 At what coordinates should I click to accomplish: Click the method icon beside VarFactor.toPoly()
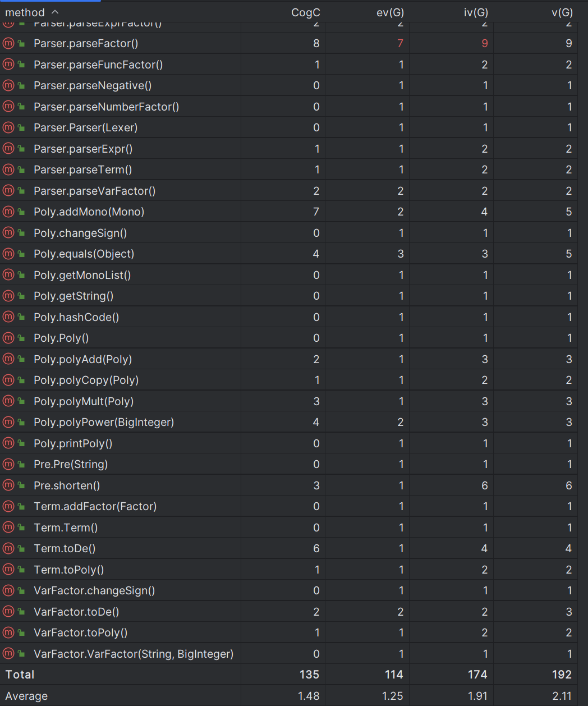tap(8, 632)
